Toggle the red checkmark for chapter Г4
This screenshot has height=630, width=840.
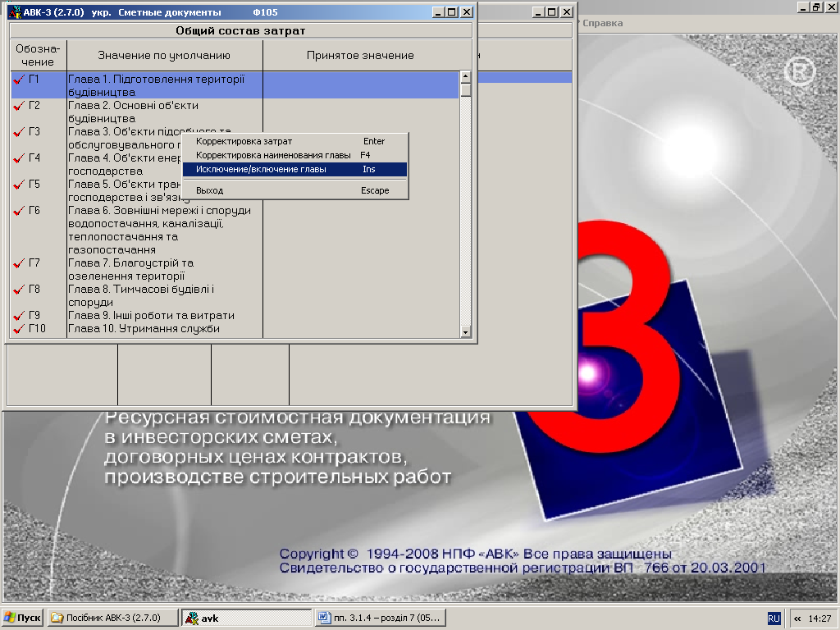[x=19, y=158]
